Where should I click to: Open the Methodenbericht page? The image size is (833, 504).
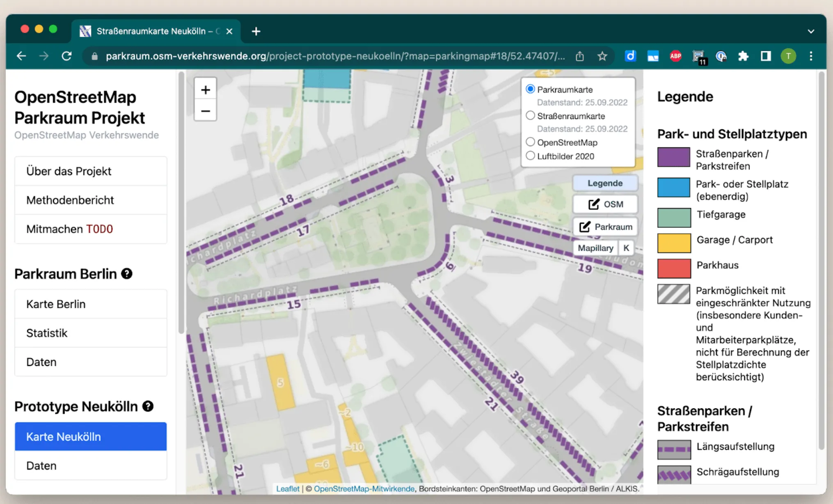pyautogui.click(x=91, y=200)
